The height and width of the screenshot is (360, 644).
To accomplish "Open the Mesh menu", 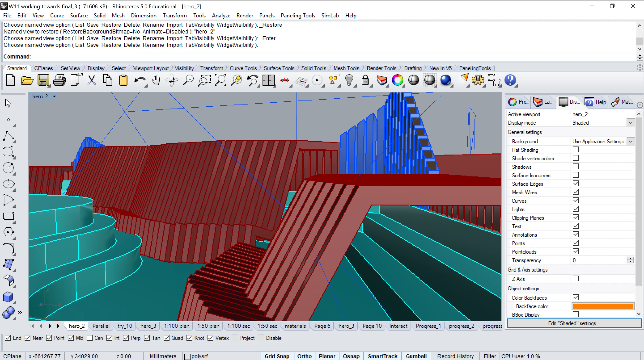I will tap(118, 15).
